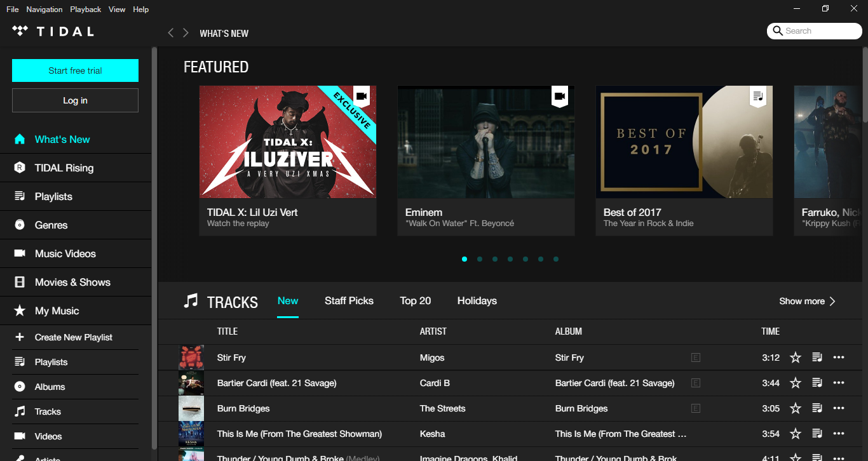Click the Stir Fry album cover thumbnail
The width and height of the screenshot is (868, 461).
click(x=191, y=357)
